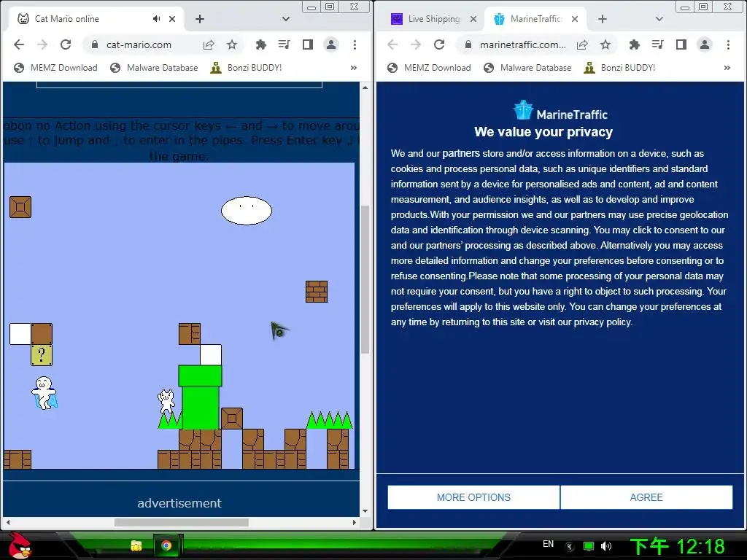Click scroll down arrow on Cat Mario page
The image size is (747, 560).
coord(365,511)
